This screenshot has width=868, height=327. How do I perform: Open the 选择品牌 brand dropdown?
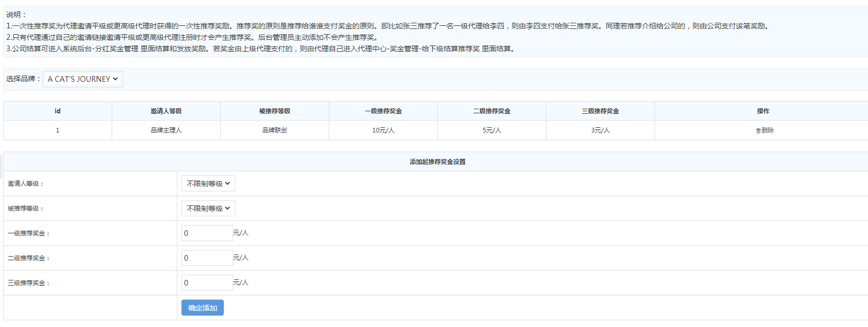click(83, 79)
